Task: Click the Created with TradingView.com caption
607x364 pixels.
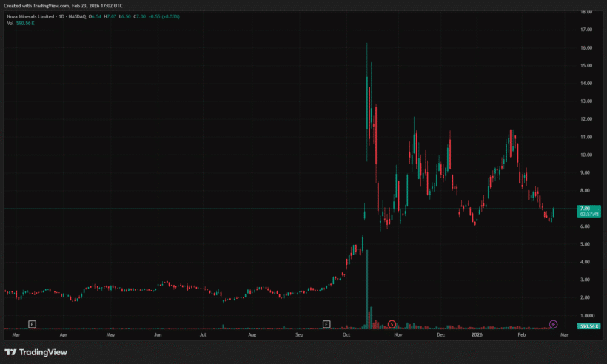Action: (x=63, y=6)
